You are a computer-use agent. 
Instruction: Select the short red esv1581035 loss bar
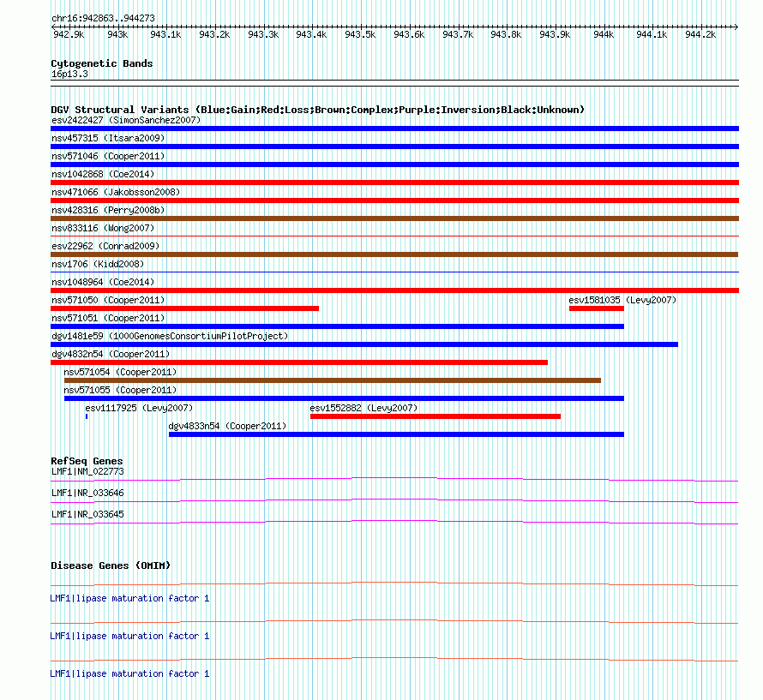597,308
